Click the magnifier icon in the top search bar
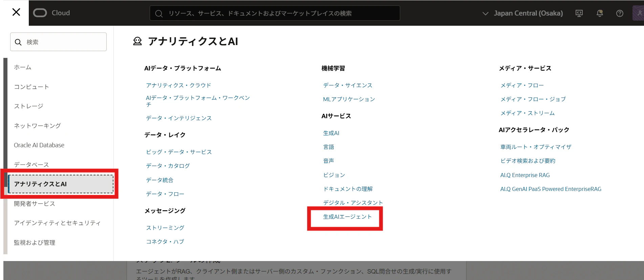 click(159, 14)
